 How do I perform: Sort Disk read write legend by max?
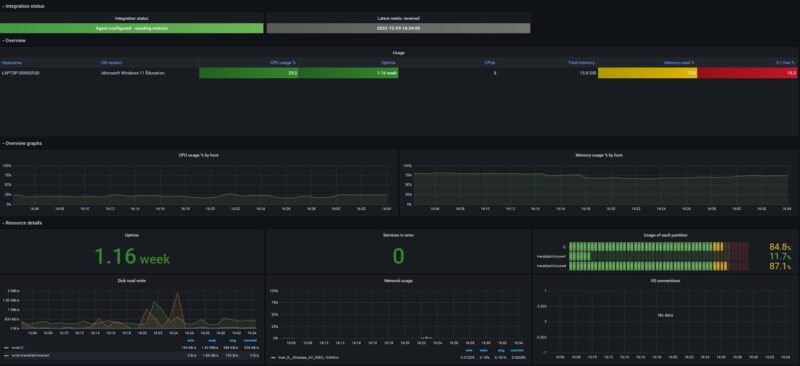click(x=213, y=340)
